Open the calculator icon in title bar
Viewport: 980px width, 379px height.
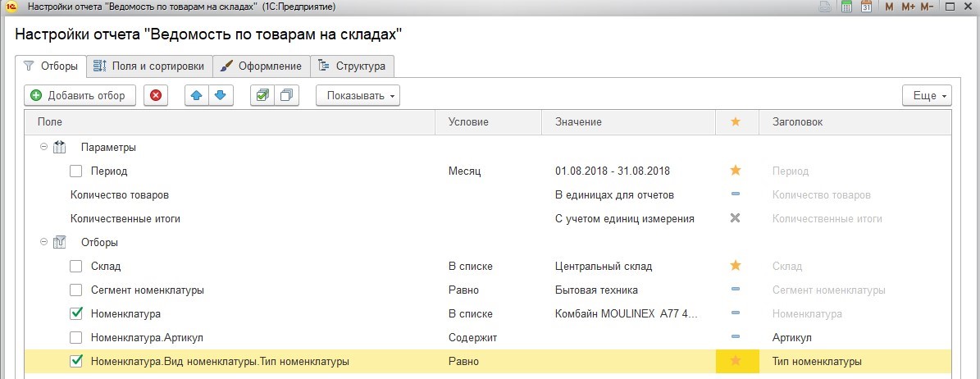point(847,7)
